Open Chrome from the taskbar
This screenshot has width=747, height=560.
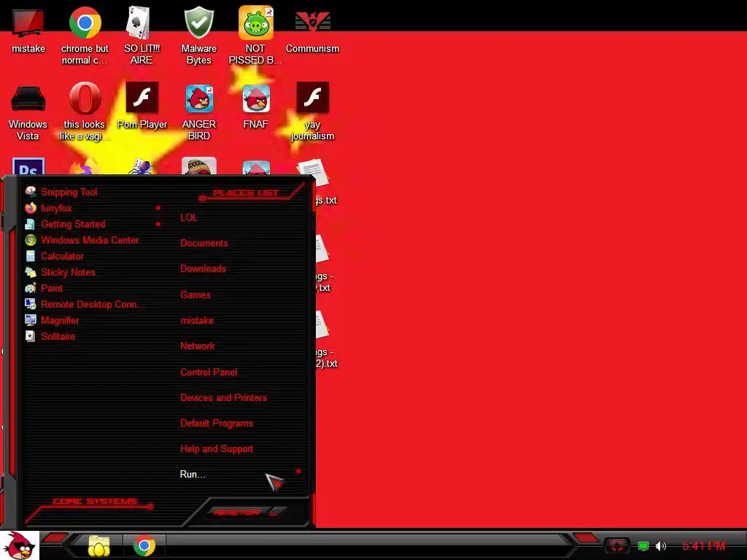pyautogui.click(x=144, y=545)
